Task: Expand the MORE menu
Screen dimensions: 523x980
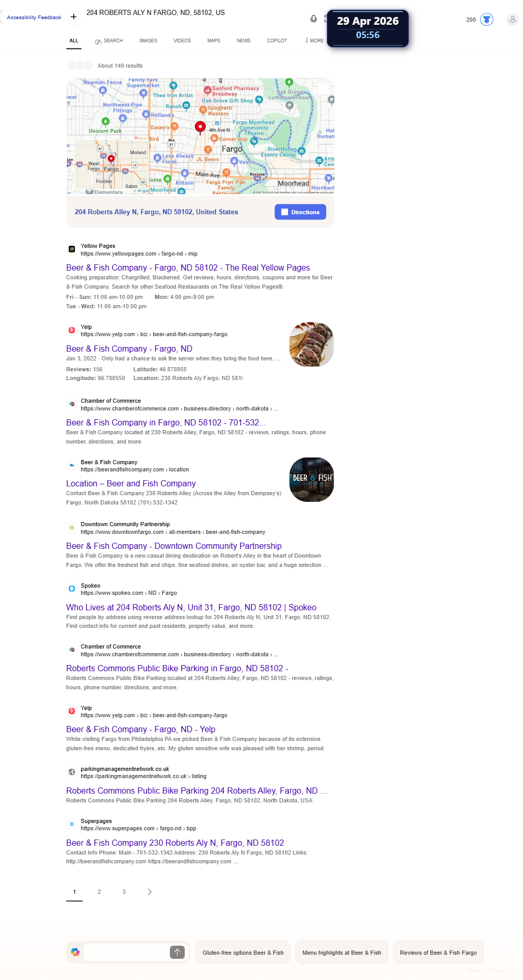Action: [x=314, y=41]
